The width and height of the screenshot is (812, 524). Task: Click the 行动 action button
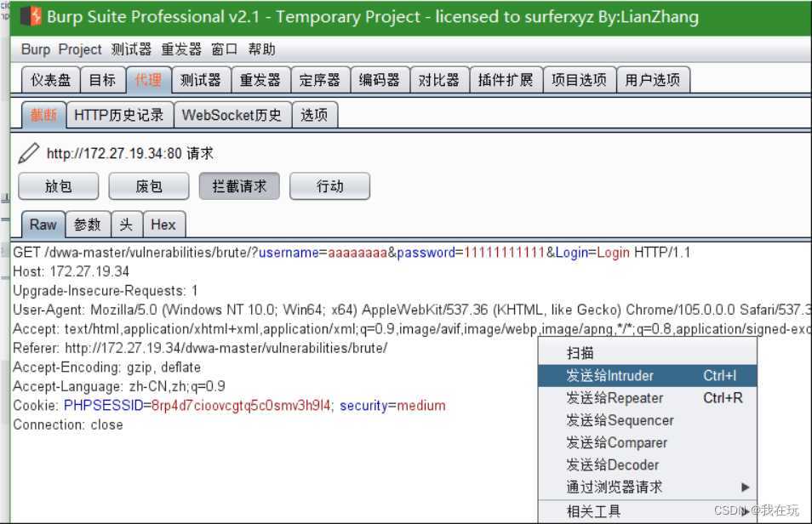pyautogui.click(x=330, y=186)
